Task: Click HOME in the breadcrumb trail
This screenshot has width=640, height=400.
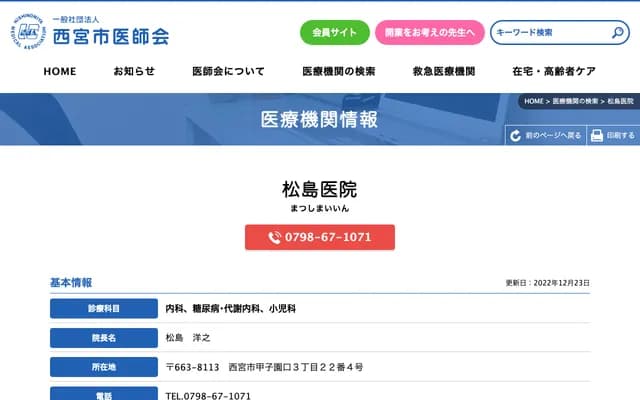Action: tap(533, 102)
